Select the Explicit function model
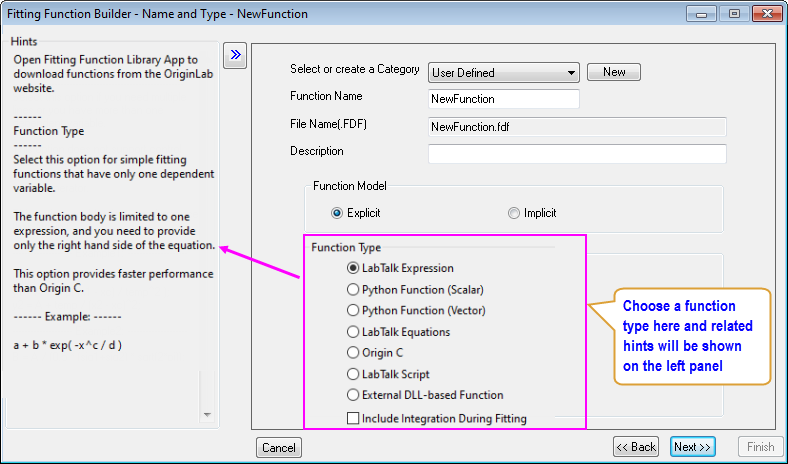This screenshot has width=788, height=464. 337,213
